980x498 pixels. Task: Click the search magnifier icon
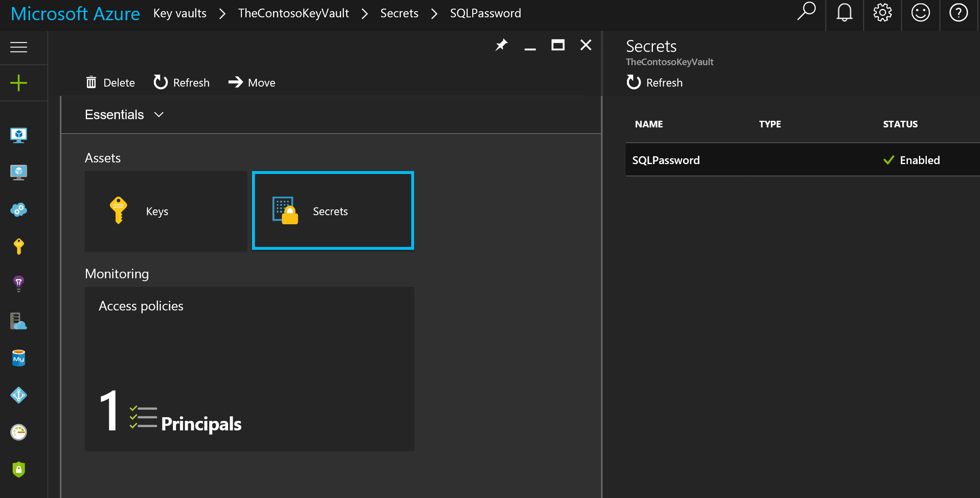(x=806, y=12)
